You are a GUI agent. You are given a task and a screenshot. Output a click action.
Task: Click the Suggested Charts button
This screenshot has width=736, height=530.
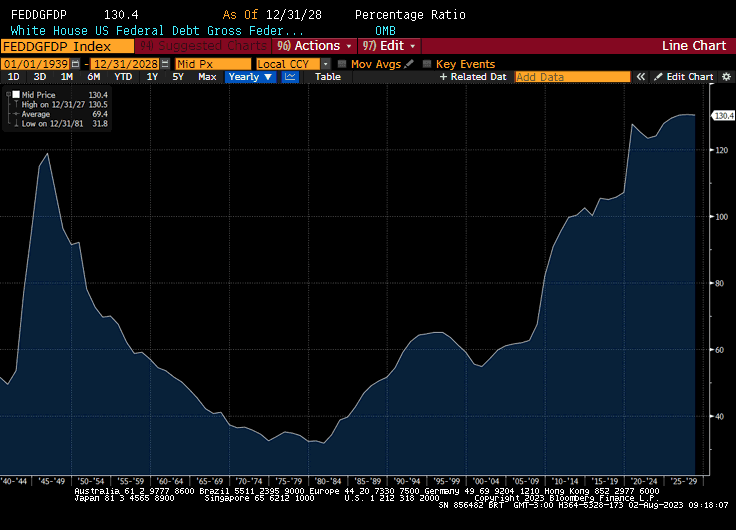203,46
